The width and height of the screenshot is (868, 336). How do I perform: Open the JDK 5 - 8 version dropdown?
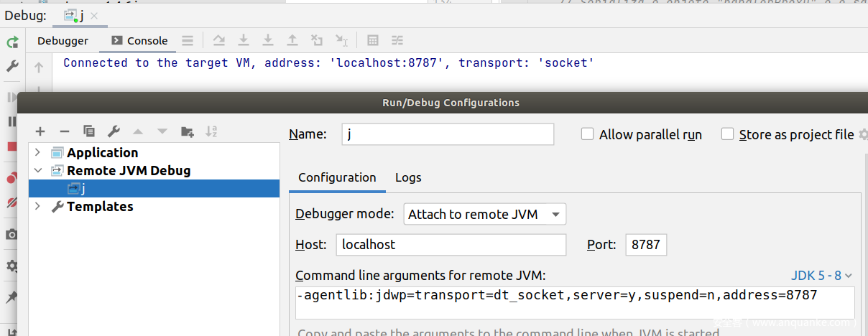[x=821, y=276]
